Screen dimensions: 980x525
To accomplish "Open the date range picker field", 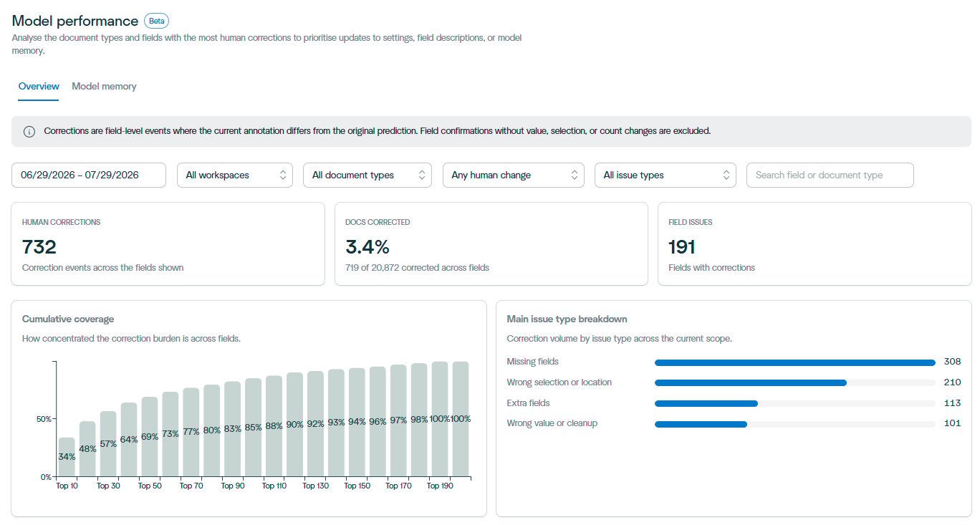I will point(89,175).
